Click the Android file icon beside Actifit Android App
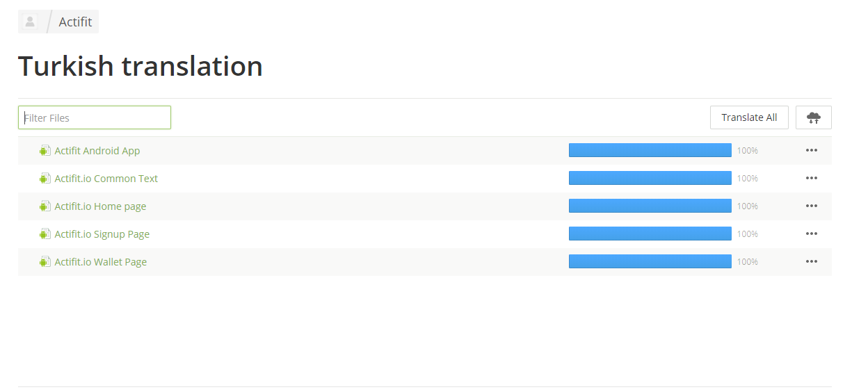Image resolution: width=868 pixels, height=392 pixels. [x=45, y=151]
